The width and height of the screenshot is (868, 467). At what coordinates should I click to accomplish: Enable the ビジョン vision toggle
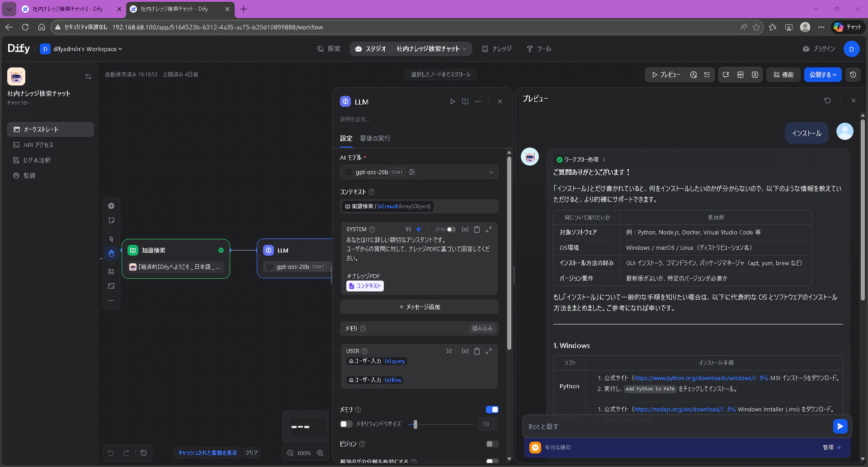coord(492,444)
